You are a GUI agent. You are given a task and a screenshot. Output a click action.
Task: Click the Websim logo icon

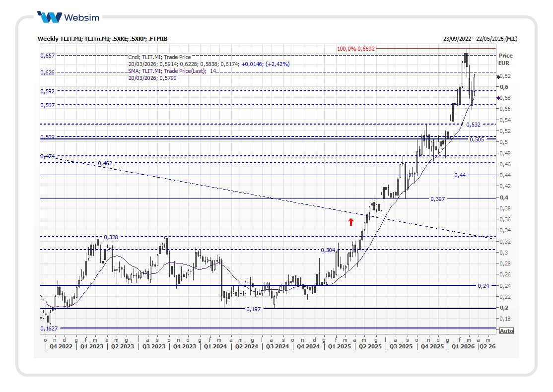coord(50,17)
